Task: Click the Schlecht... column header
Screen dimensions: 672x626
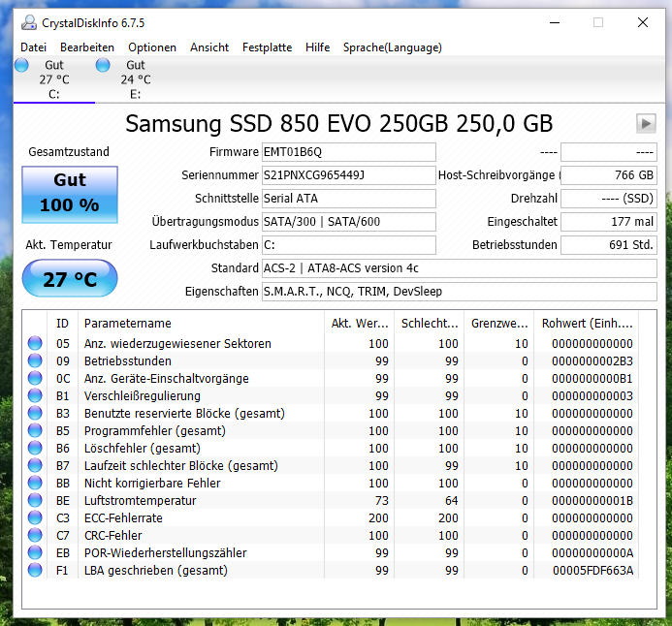Action: [430, 324]
